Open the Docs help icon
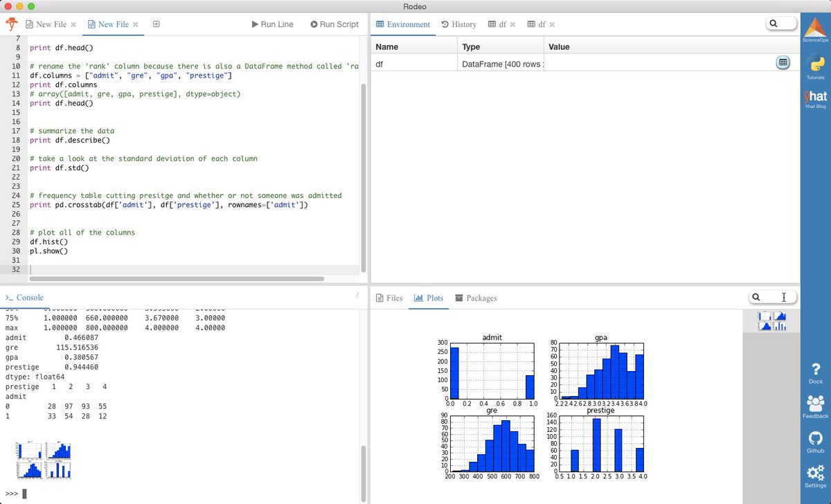 click(x=815, y=370)
